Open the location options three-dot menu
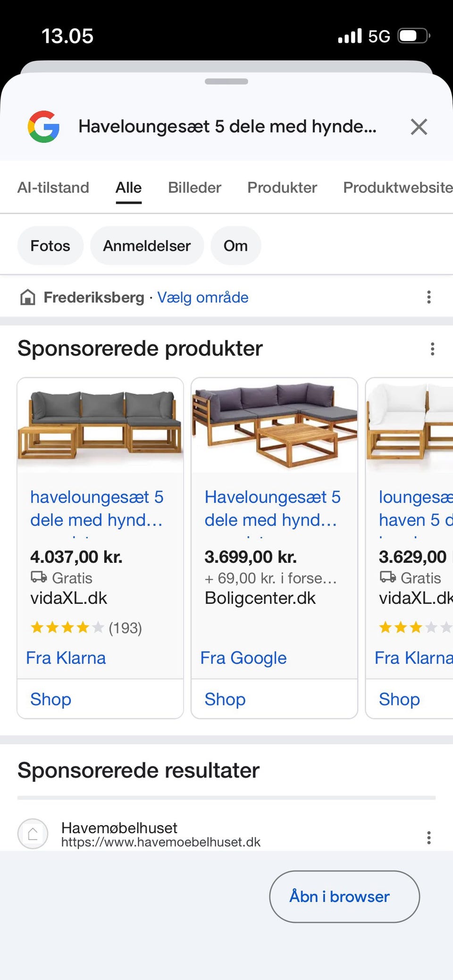Viewport: 453px width, 980px height. point(428,297)
